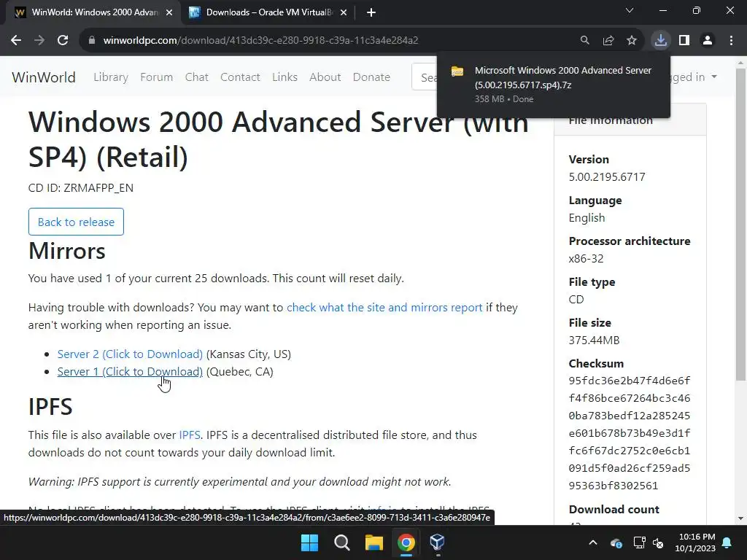
Task: Bookmark this page with the star
Action: 632,41
